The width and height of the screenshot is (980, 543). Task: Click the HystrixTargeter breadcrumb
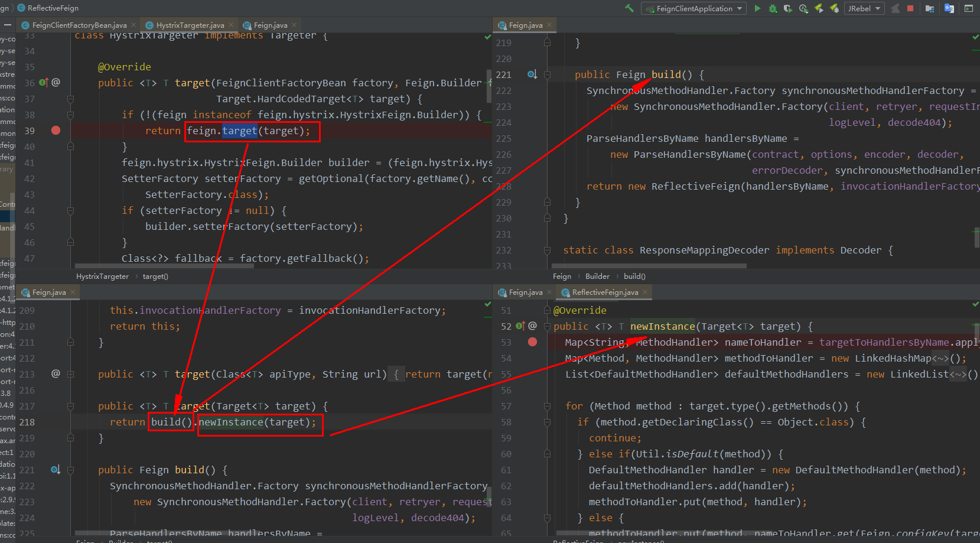pyautogui.click(x=102, y=276)
